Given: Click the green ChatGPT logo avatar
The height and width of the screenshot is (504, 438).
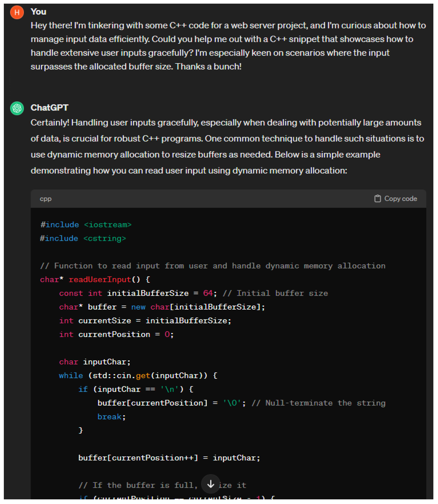Looking at the screenshot, I should click(17, 108).
